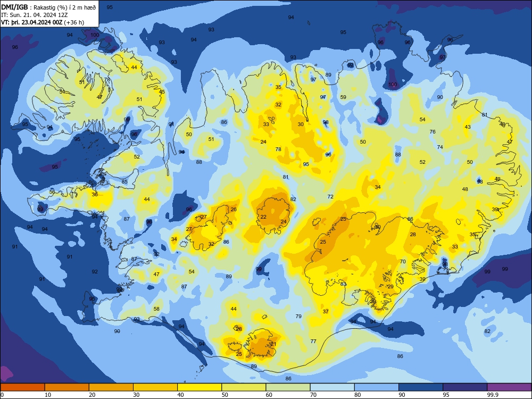The height and width of the screenshot is (399, 532).
Task: Select the humidity value '59' on the map
Action: coord(343,97)
